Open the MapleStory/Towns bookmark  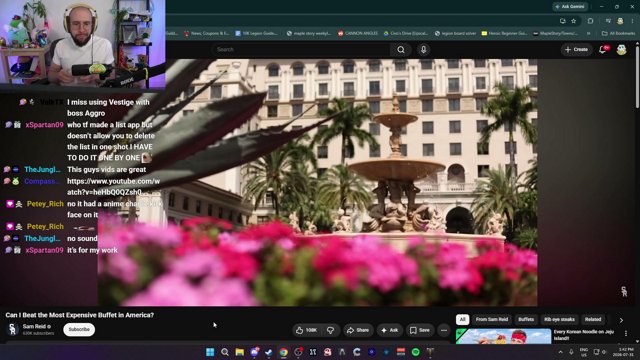[556, 33]
